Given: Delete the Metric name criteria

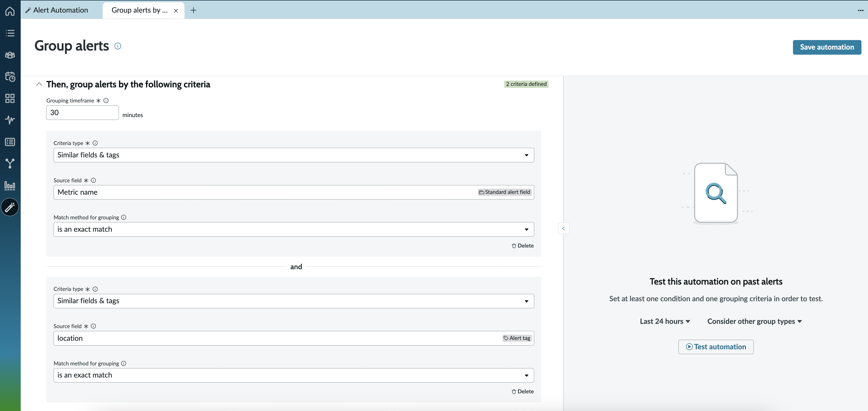Looking at the screenshot, I should (x=523, y=246).
